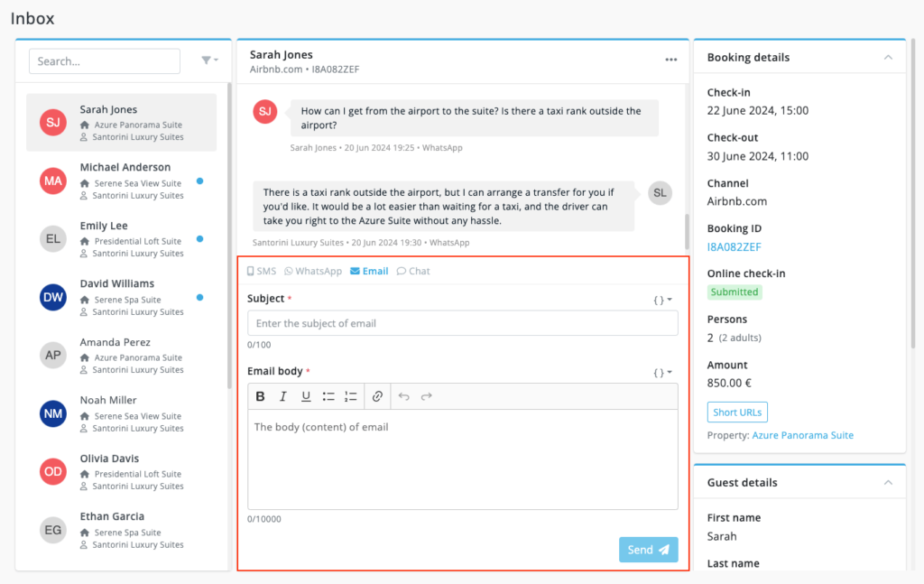924x584 pixels.
Task: Click the guest list scrollbar
Action: point(229,236)
